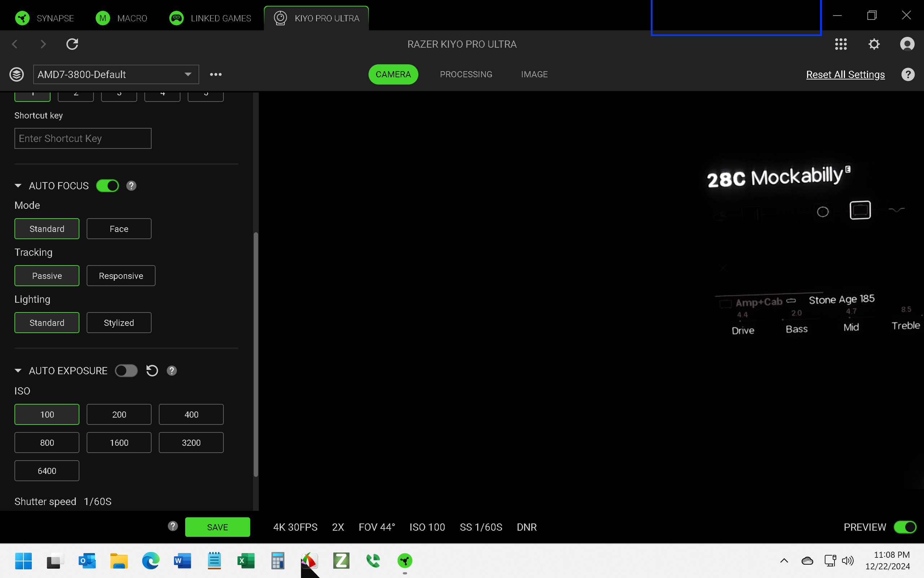Select ISO 3200

click(x=191, y=443)
